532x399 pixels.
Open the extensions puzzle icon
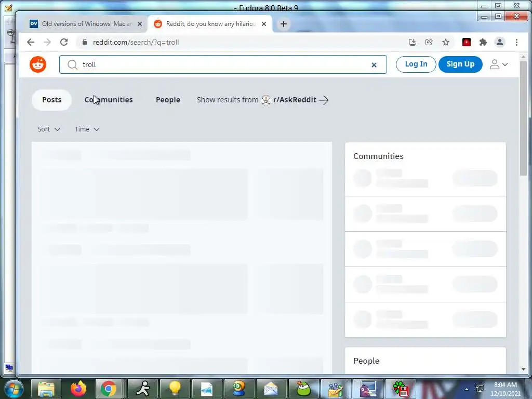[483, 42]
